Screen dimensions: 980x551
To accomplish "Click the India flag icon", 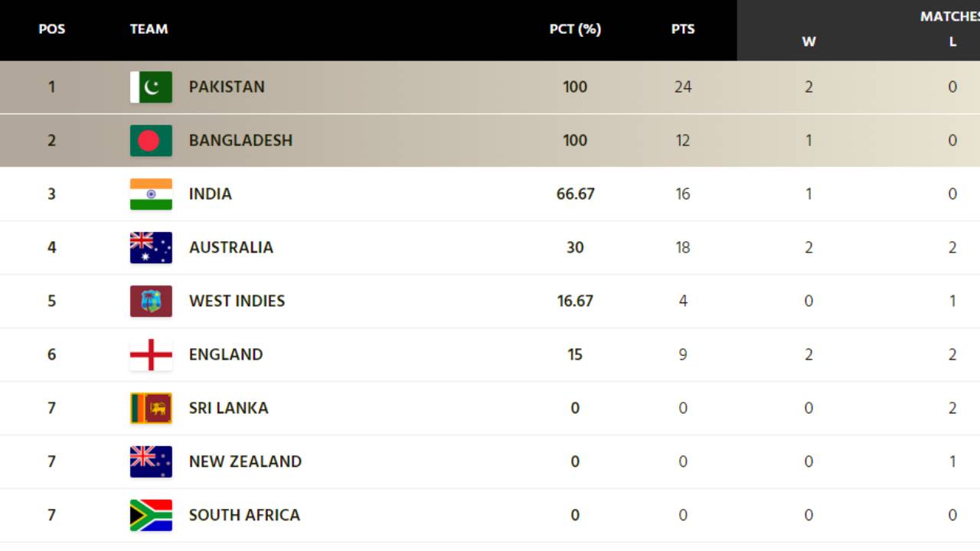I will pyautogui.click(x=151, y=194).
